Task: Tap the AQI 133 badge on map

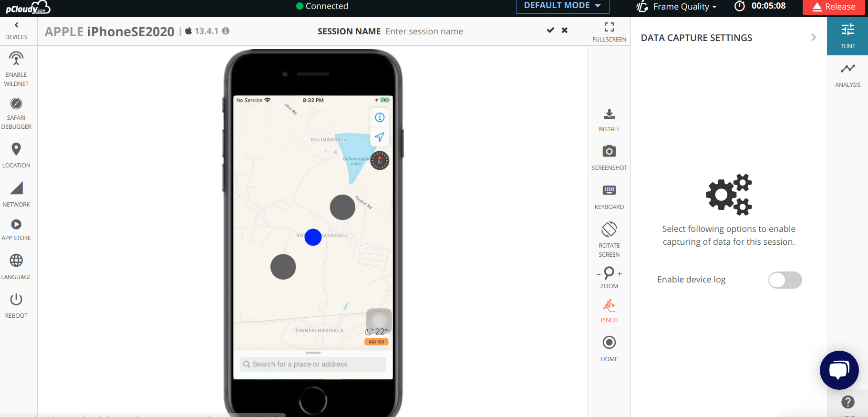Action: (x=376, y=342)
